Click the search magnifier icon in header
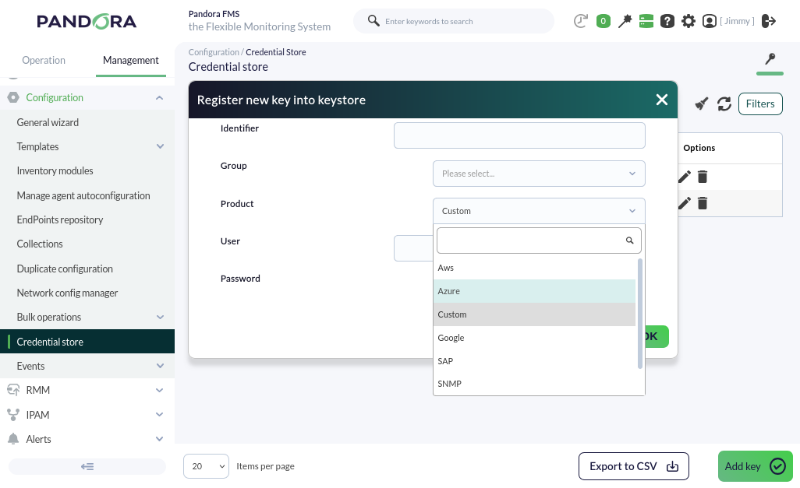The height and width of the screenshot is (488, 800). click(373, 20)
